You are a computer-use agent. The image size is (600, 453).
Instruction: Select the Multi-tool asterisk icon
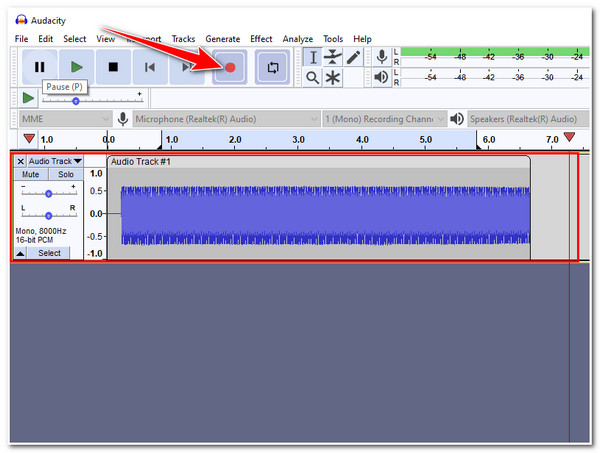[x=333, y=78]
